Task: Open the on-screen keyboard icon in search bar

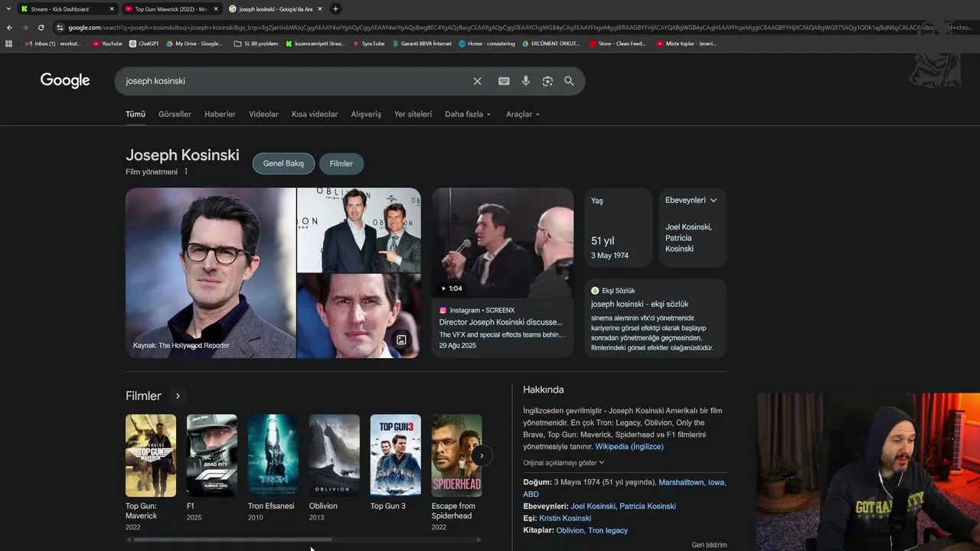Action: 504,81
